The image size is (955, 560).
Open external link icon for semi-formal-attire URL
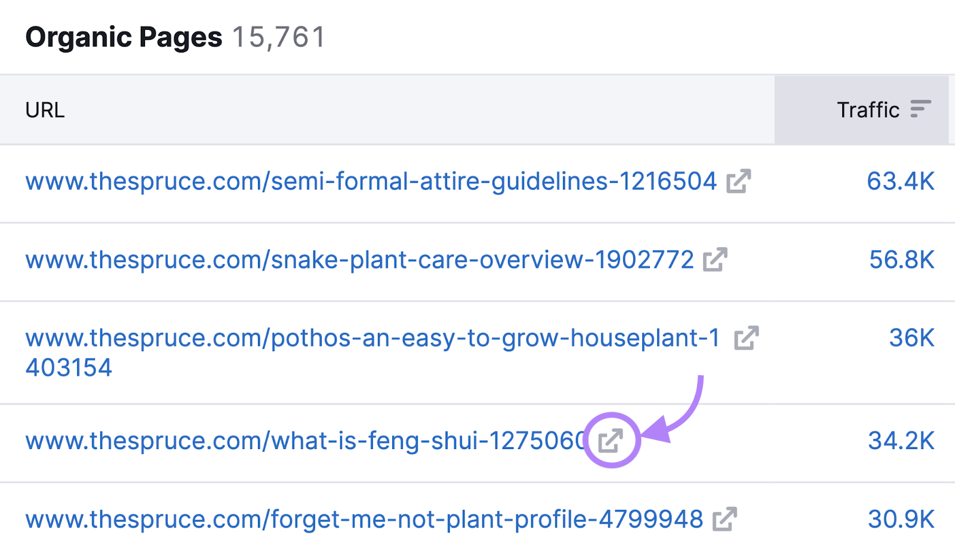coord(738,181)
